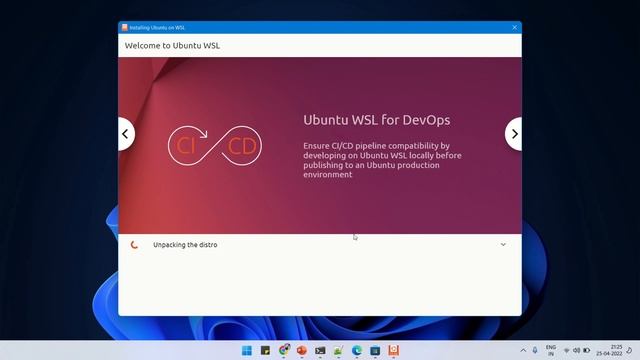Advance to the next slide with the right arrow

click(514, 134)
